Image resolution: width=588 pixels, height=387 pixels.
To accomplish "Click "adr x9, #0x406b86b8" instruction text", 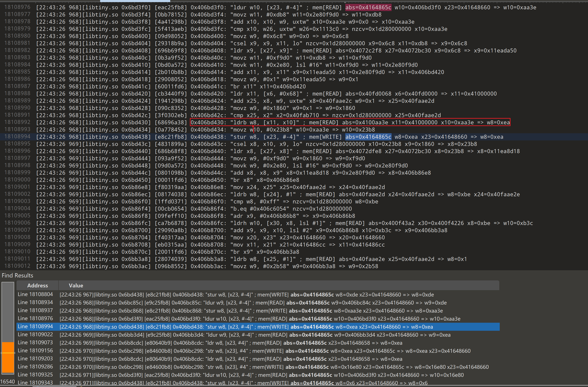I will click(x=265, y=216).
